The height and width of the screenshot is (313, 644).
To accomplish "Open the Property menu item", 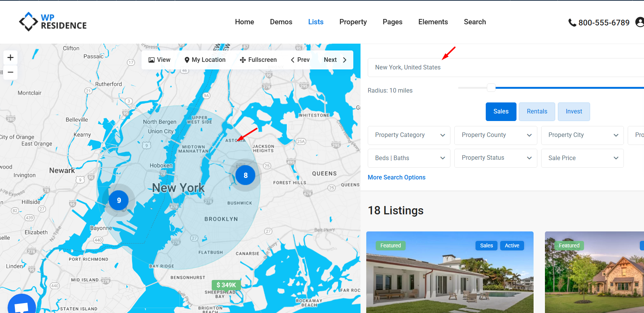I will tap(353, 22).
